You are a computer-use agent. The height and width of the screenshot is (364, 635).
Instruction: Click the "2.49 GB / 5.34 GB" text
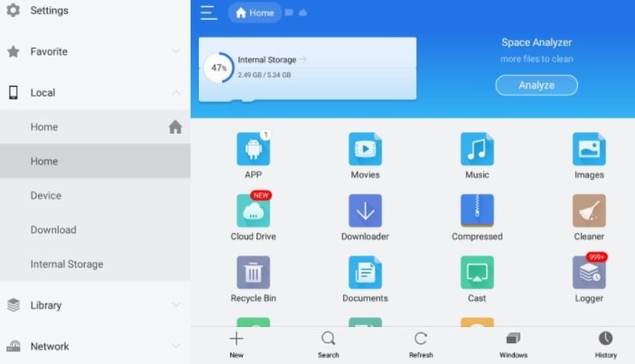(264, 75)
